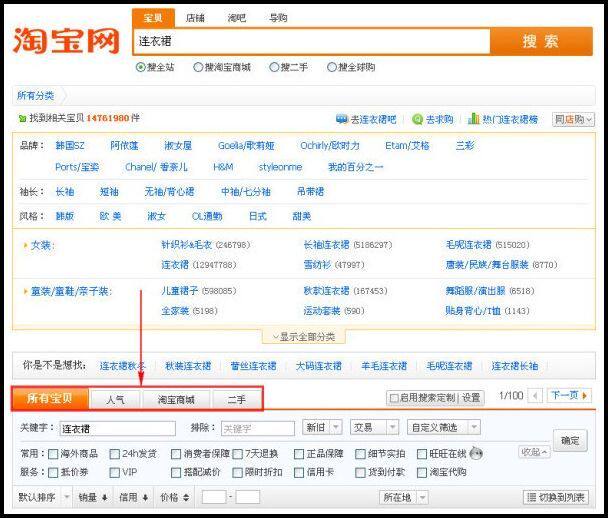This screenshot has width=608, height=518.
Task: Go to 下一页
Action: tap(569, 395)
